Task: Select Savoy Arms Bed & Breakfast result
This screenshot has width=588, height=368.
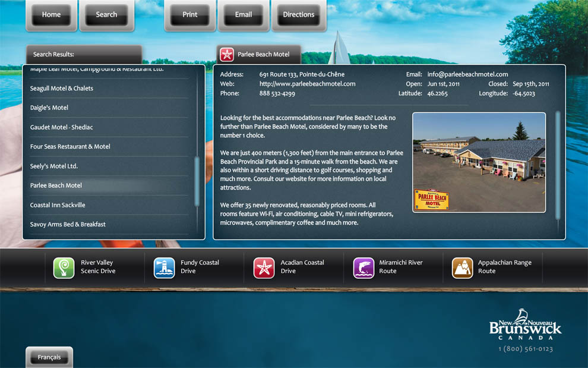Action: tap(109, 224)
